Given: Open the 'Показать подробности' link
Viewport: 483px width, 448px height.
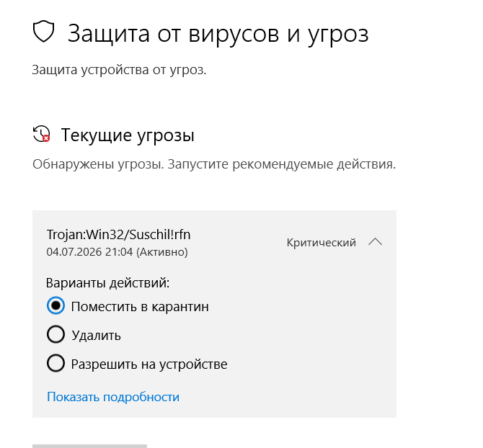Looking at the screenshot, I should 113,397.
